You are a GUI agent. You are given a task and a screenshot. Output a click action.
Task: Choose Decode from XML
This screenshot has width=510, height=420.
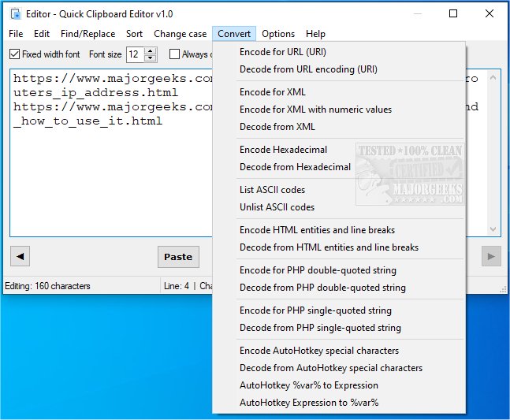click(277, 127)
